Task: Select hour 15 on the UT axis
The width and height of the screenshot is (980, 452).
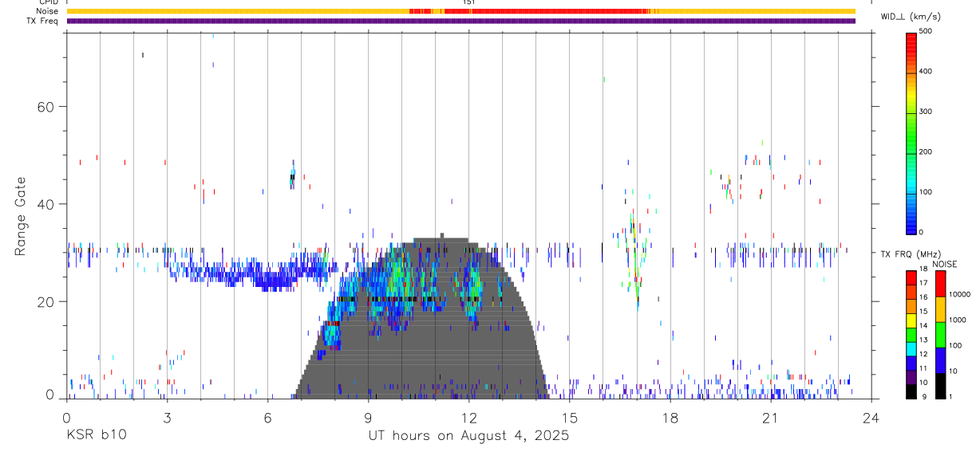Action: pos(569,418)
